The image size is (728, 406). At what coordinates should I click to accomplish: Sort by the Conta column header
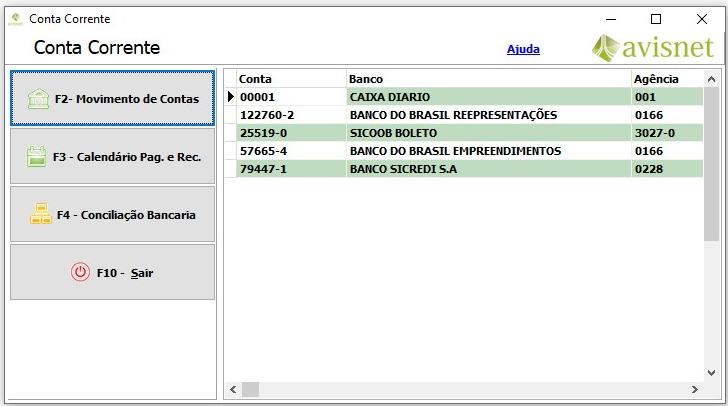[x=290, y=79]
